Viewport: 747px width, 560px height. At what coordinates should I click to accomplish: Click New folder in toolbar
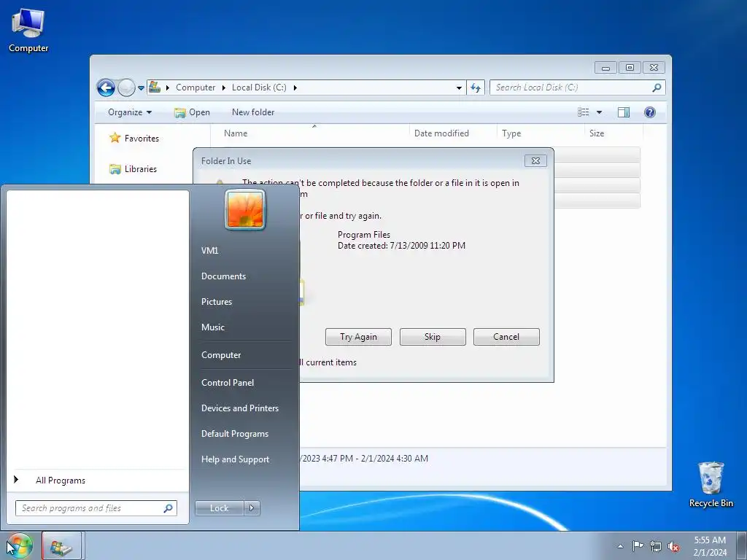click(253, 112)
